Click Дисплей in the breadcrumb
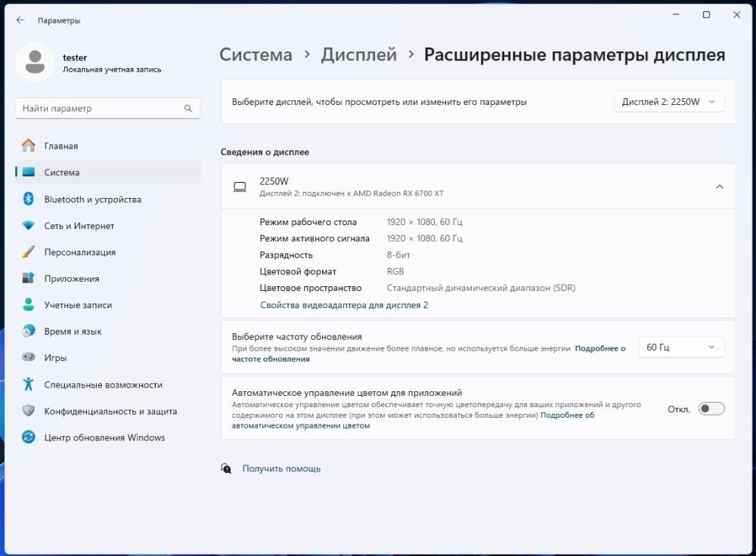This screenshot has width=756, height=556. pos(358,54)
